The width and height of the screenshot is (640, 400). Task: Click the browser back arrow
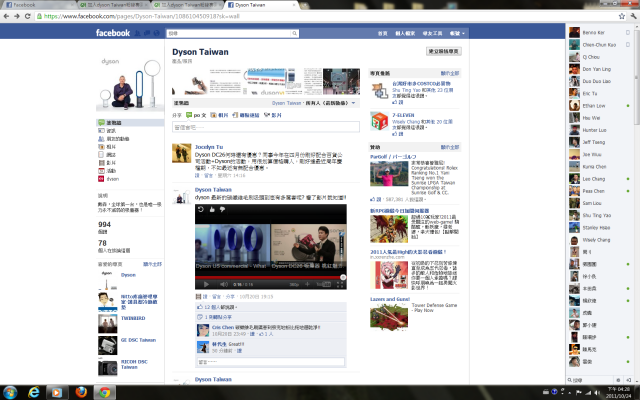pyautogui.click(x=6, y=16)
